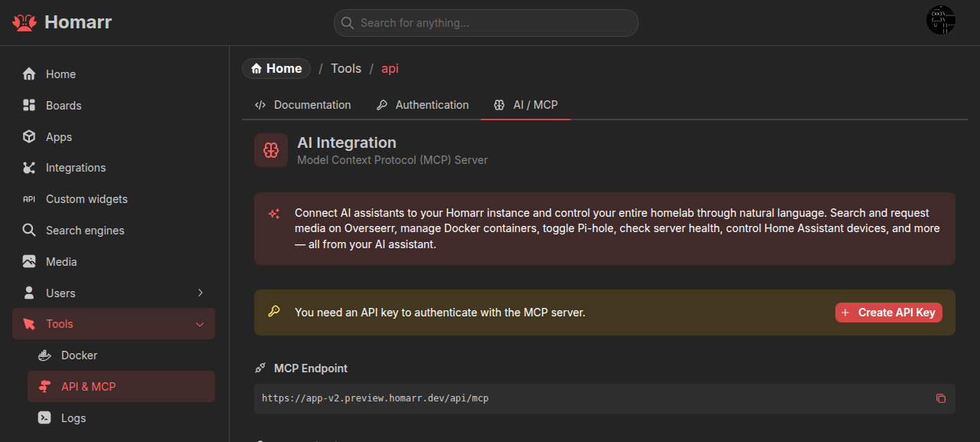Screen dimensions: 980x442
Task: Click the MCP endpoint URL text
Action: (375, 398)
